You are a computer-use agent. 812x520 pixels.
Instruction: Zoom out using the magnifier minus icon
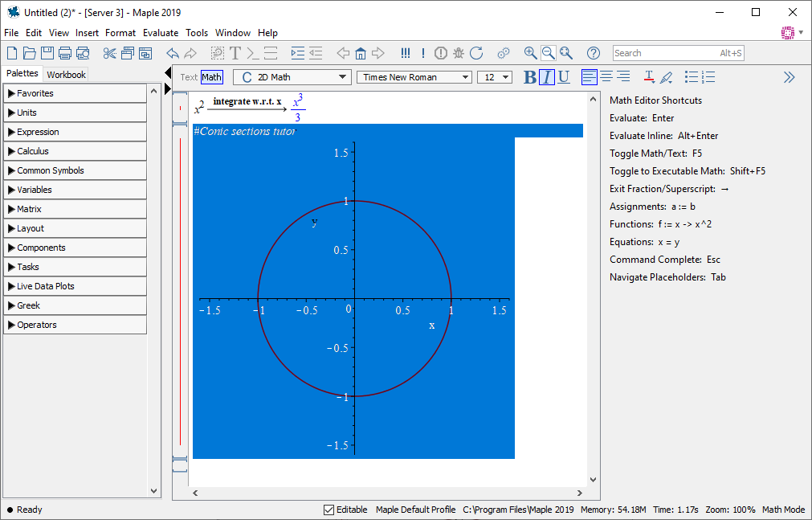coord(548,53)
